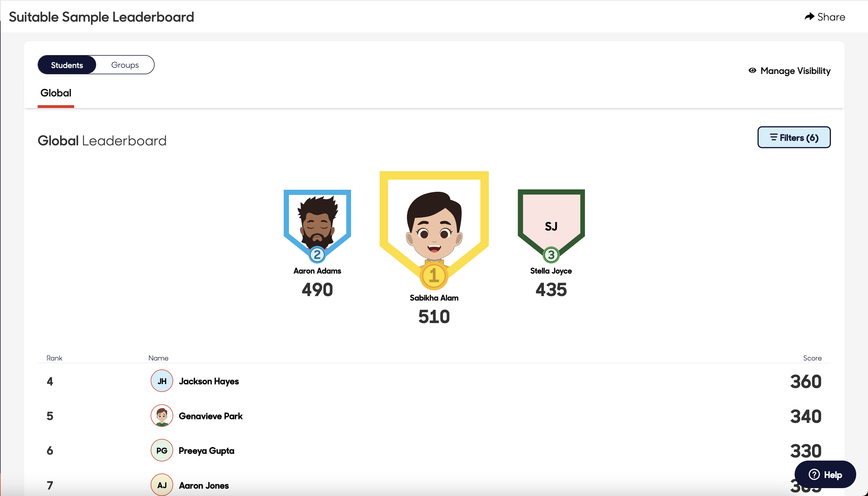Click Aaron Adams' rank 2 badge
868x496 pixels.
tap(317, 255)
